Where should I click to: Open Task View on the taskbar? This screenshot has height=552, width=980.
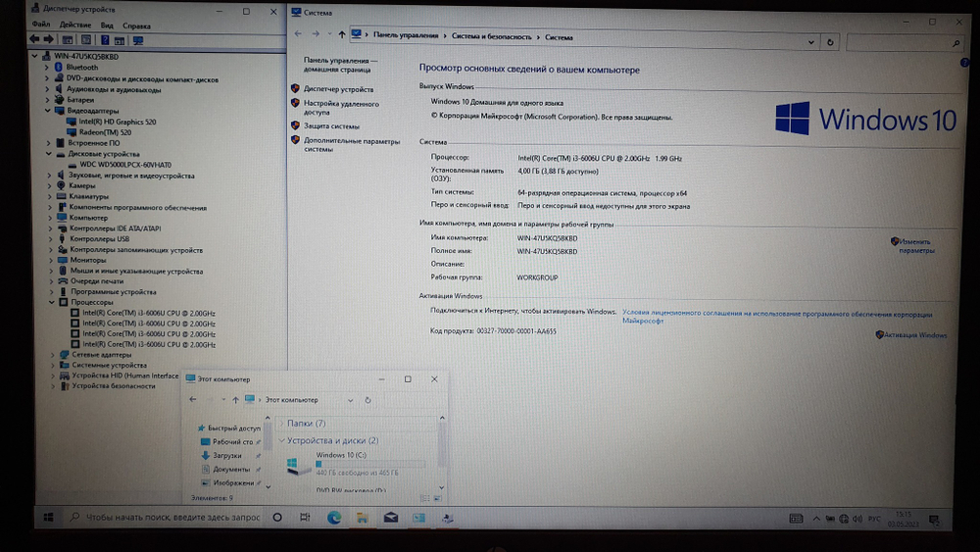click(305, 517)
